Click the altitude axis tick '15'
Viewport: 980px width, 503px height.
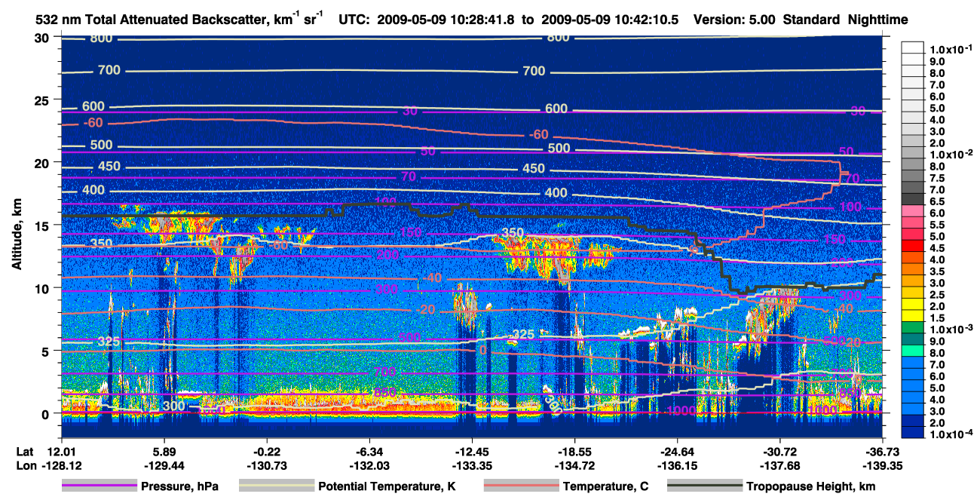(44, 225)
